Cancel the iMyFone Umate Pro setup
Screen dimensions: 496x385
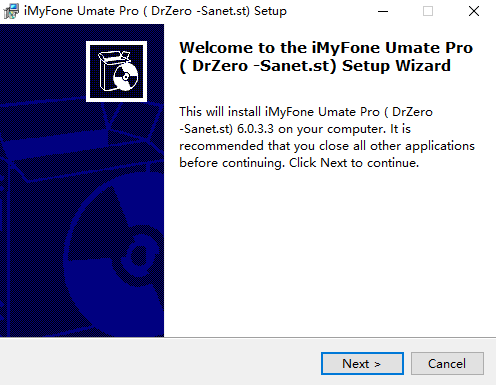pyautogui.click(x=447, y=363)
